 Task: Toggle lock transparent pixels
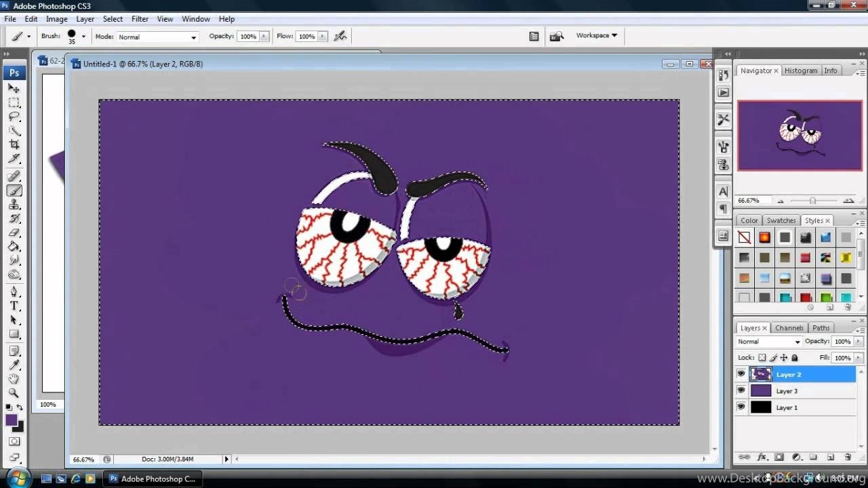pos(762,358)
